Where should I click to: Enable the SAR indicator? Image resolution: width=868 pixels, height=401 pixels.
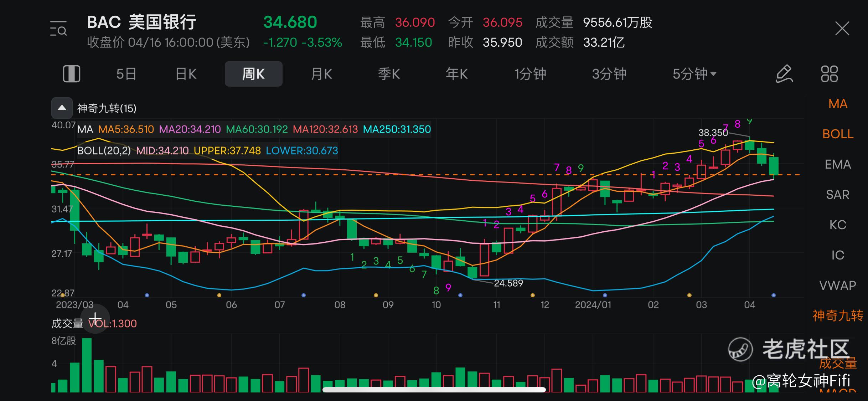coord(838,195)
